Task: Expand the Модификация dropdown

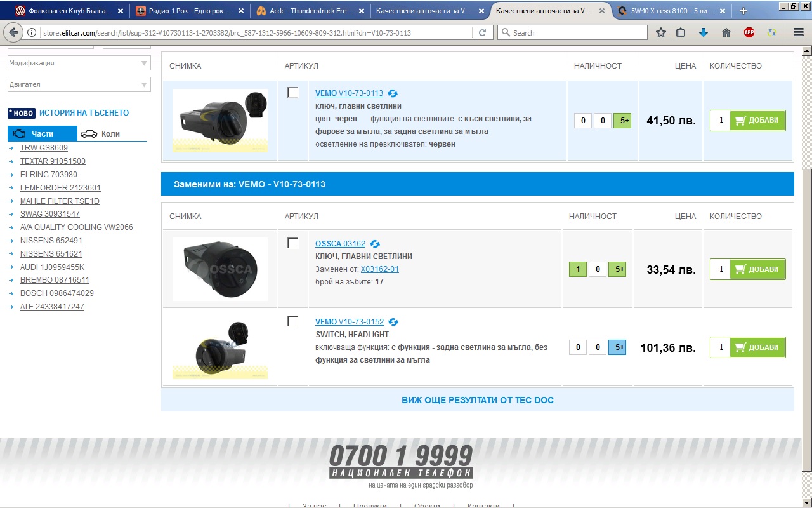Action: click(79, 63)
